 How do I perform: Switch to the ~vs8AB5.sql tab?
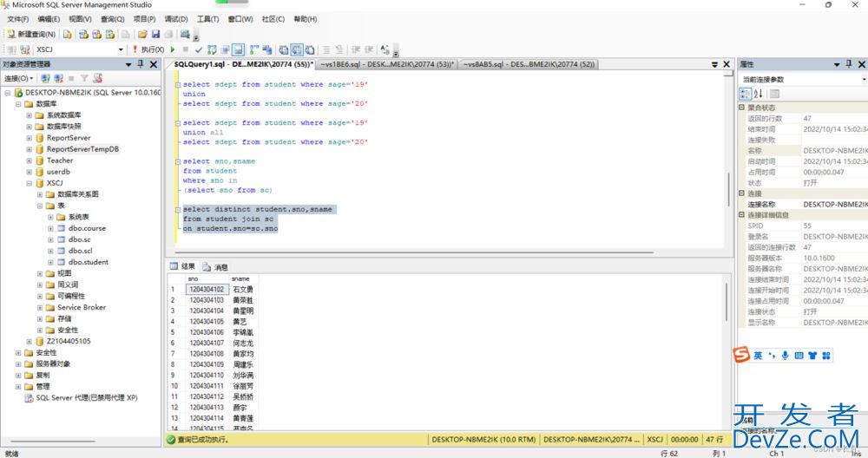pyautogui.click(x=529, y=64)
